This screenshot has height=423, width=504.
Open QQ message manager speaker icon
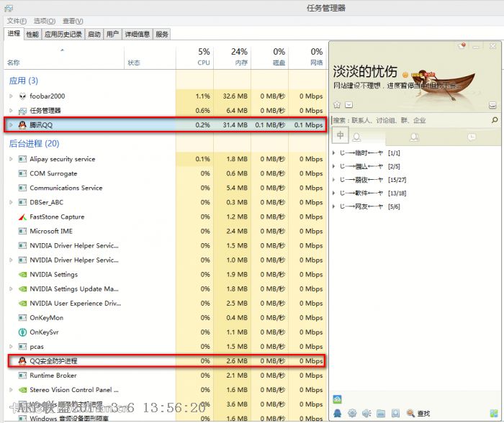[366, 414]
